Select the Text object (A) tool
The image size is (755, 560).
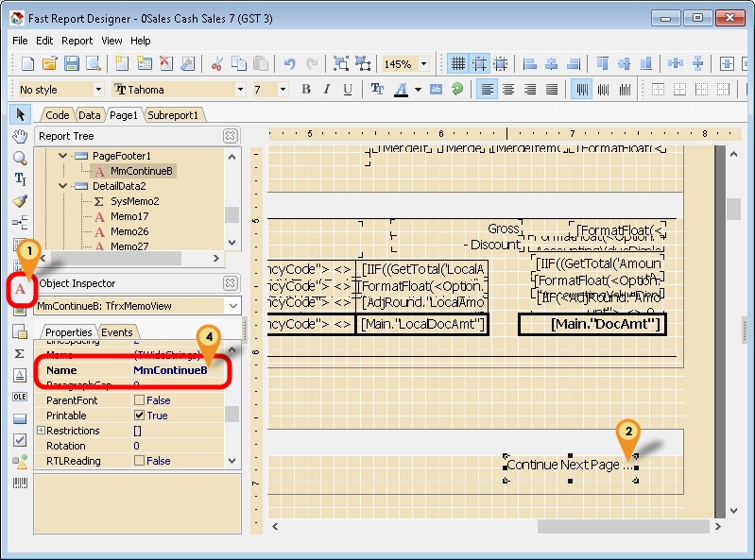tap(19, 287)
